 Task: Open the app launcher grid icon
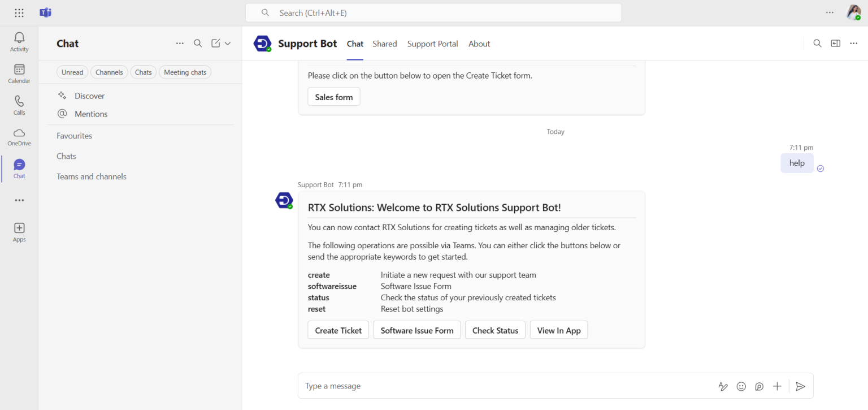(x=19, y=13)
